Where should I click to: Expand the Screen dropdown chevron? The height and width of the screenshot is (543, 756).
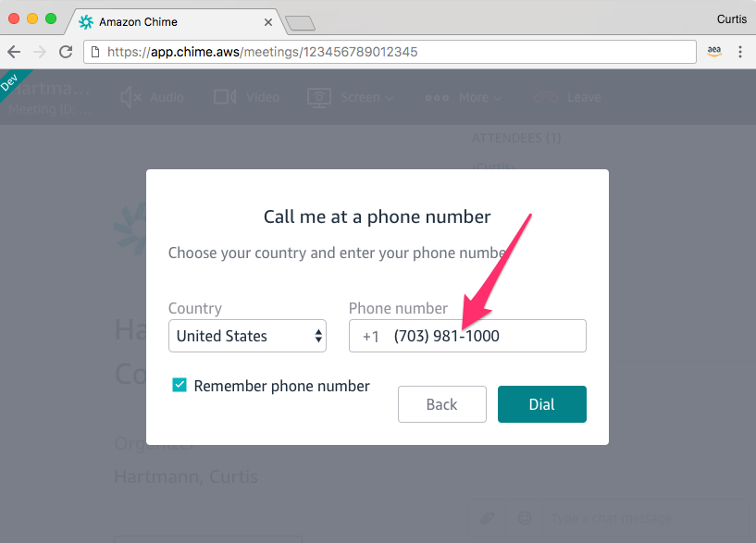[x=390, y=99]
